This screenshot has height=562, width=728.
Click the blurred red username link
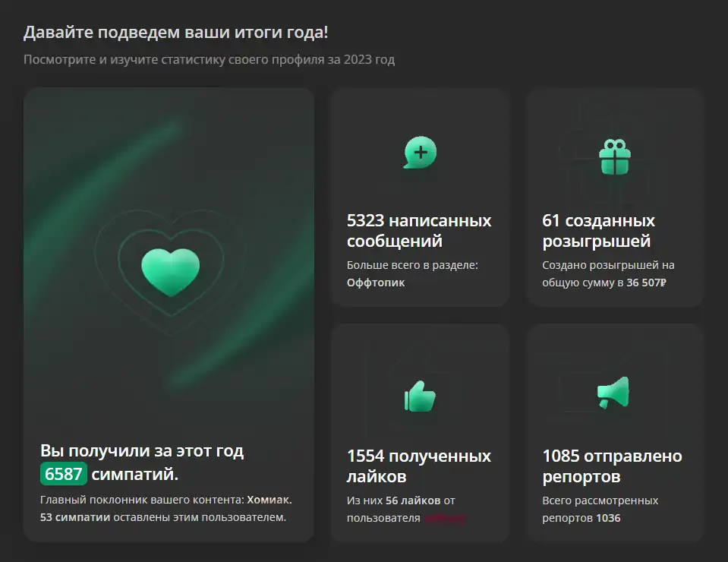coord(444,518)
